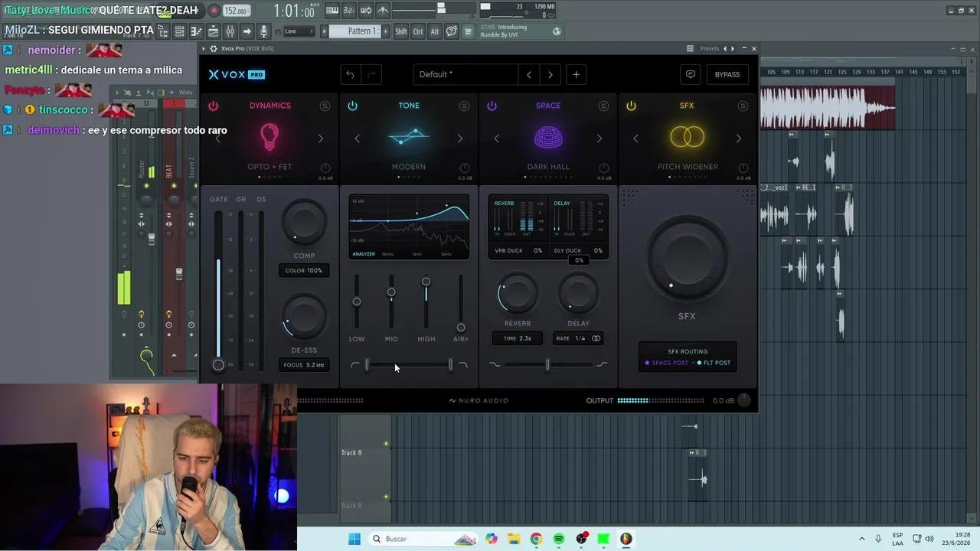The image size is (980, 551).
Task: Click the large SFX knob
Action: tap(687, 259)
